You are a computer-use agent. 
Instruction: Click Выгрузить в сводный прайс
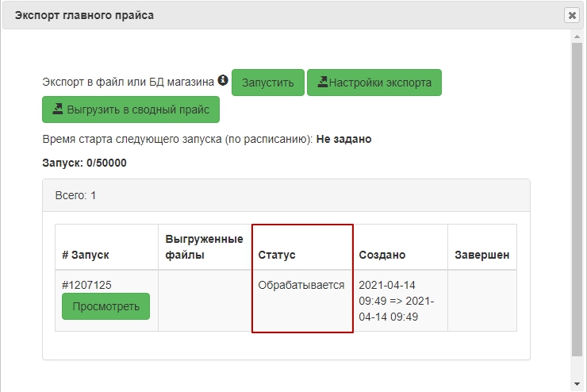pyautogui.click(x=131, y=110)
